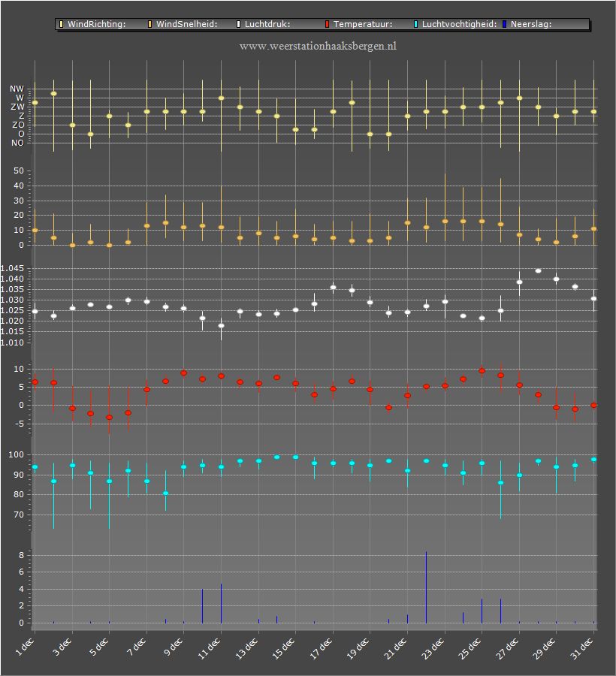Click the pressure point on 17 dec

[x=334, y=288]
